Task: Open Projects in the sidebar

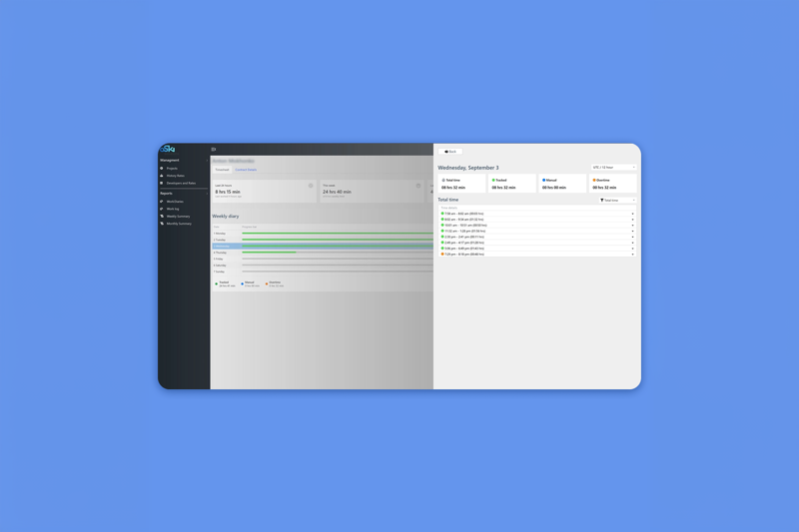Action: pos(172,169)
